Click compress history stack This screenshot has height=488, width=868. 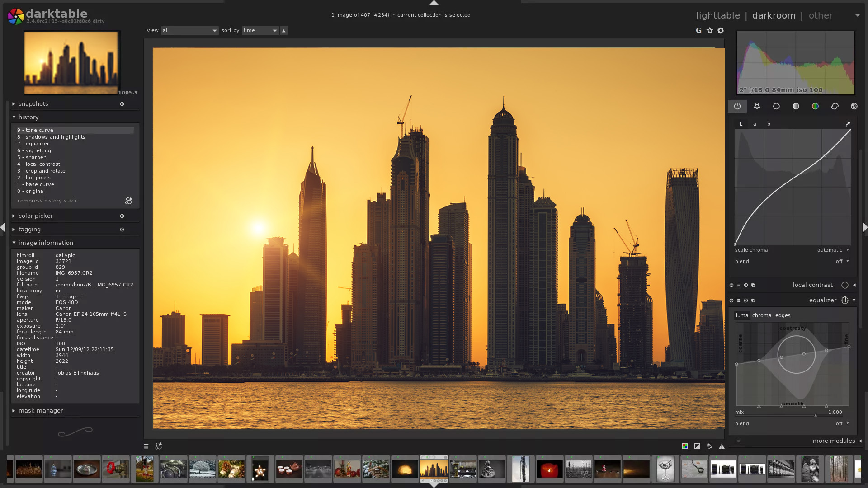click(47, 201)
